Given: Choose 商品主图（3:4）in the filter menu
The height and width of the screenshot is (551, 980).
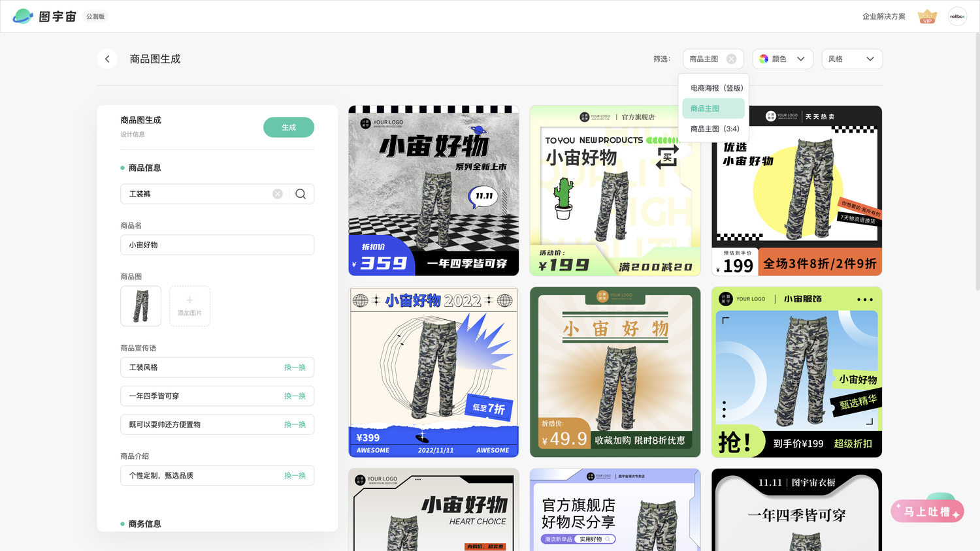Looking at the screenshot, I should [715, 129].
